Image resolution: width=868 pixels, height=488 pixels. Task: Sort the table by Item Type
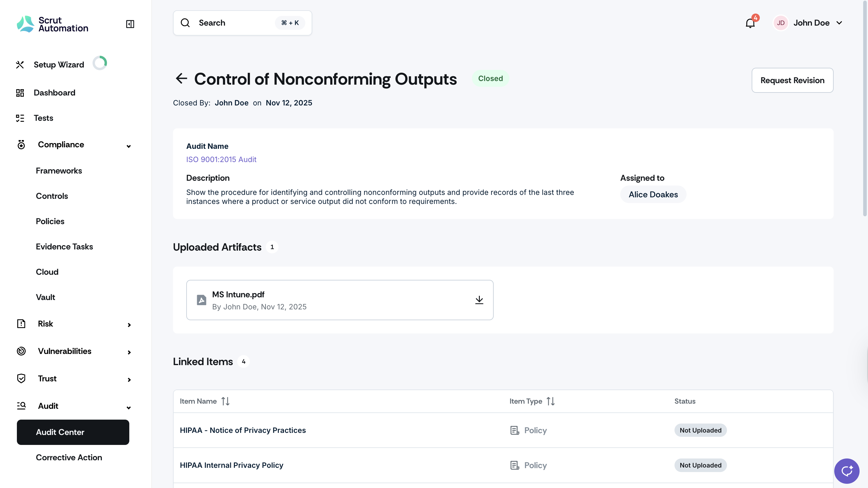(551, 401)
